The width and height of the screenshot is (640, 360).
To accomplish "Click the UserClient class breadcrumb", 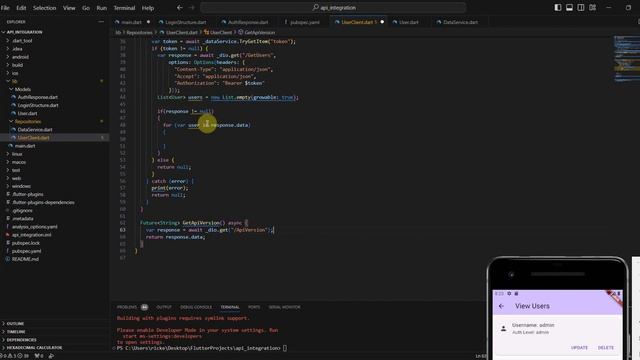I will click(x=221, y=32).
